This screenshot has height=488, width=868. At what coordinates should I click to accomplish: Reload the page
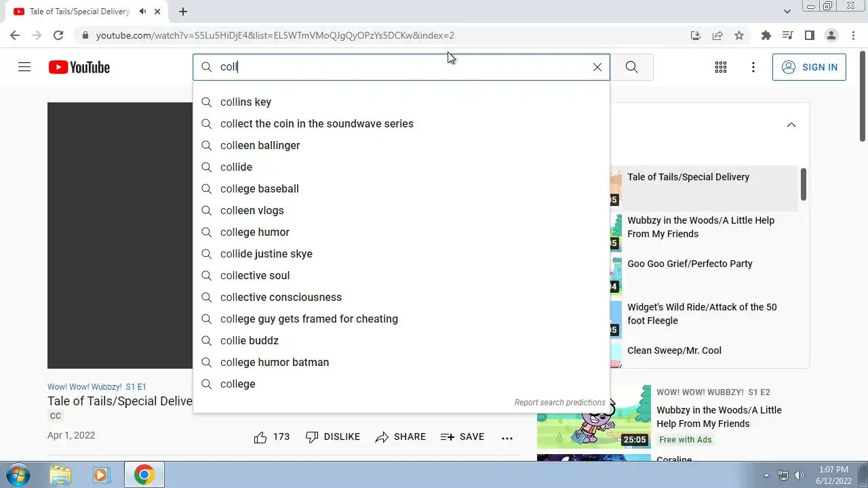(x=58, y=35)
